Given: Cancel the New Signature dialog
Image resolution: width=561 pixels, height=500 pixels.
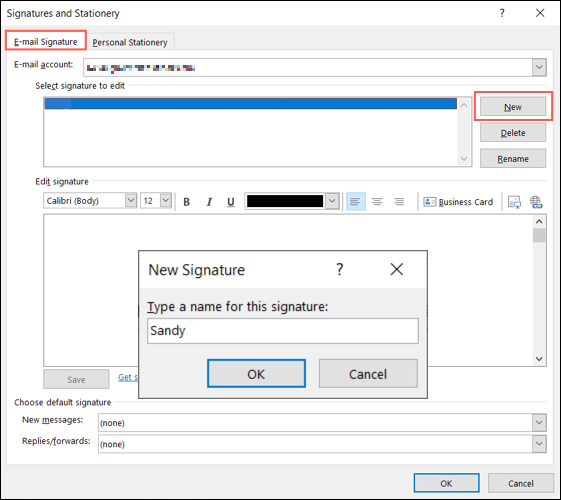Looking at the screenshot, I should pyautogui.click(x=368, y=374).
